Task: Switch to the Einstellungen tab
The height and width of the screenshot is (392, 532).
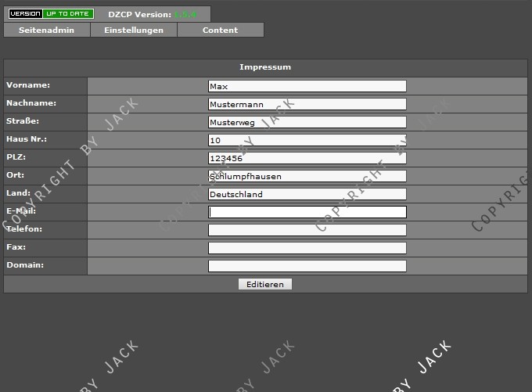Action: tap(134, 30)
